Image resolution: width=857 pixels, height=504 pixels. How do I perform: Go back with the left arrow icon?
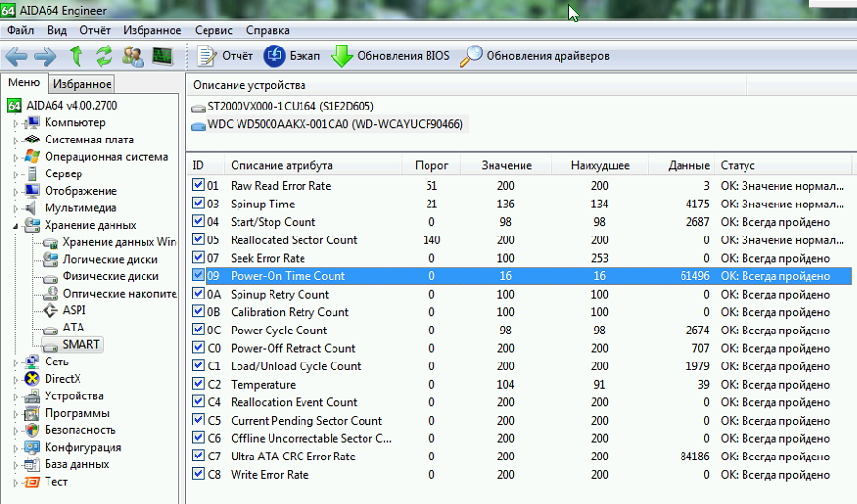[16, 56]
